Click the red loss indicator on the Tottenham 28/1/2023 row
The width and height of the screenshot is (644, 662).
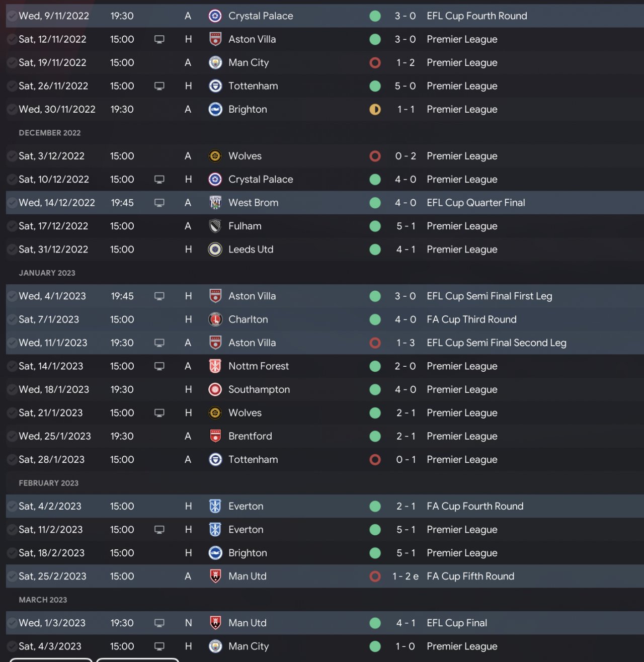tap(375, 460)
